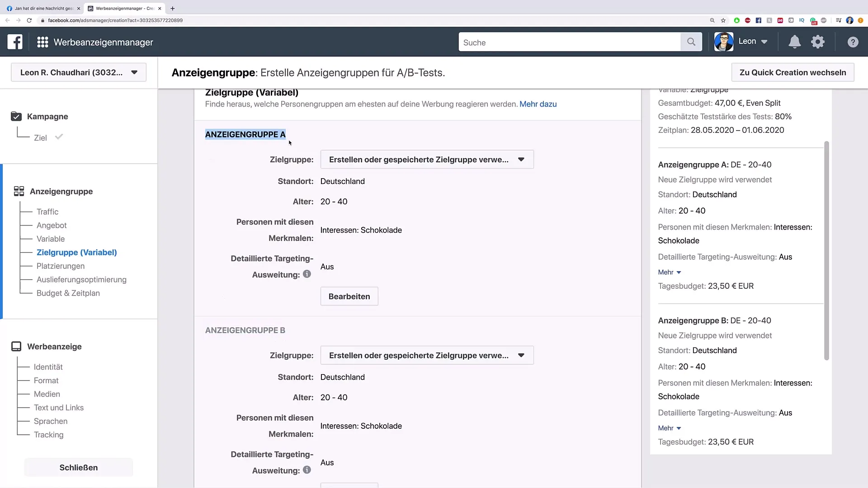Click the Kampagne checkmark icon

16,116
